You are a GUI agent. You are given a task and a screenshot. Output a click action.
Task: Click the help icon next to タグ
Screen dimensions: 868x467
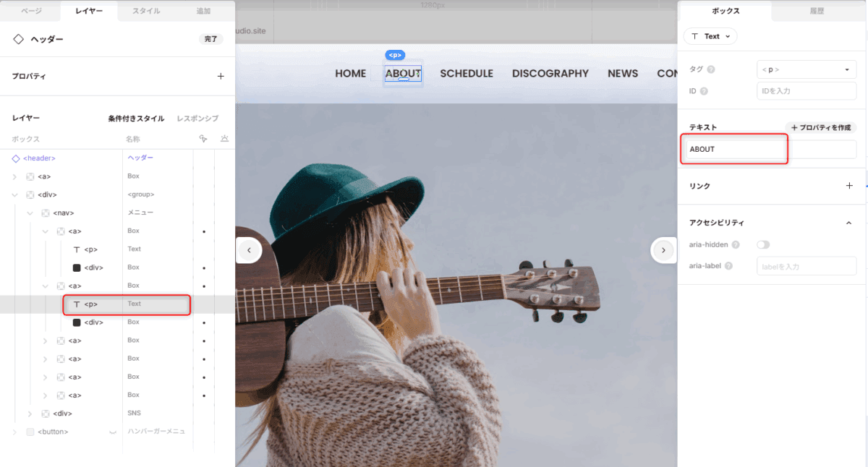click(711, 69)
